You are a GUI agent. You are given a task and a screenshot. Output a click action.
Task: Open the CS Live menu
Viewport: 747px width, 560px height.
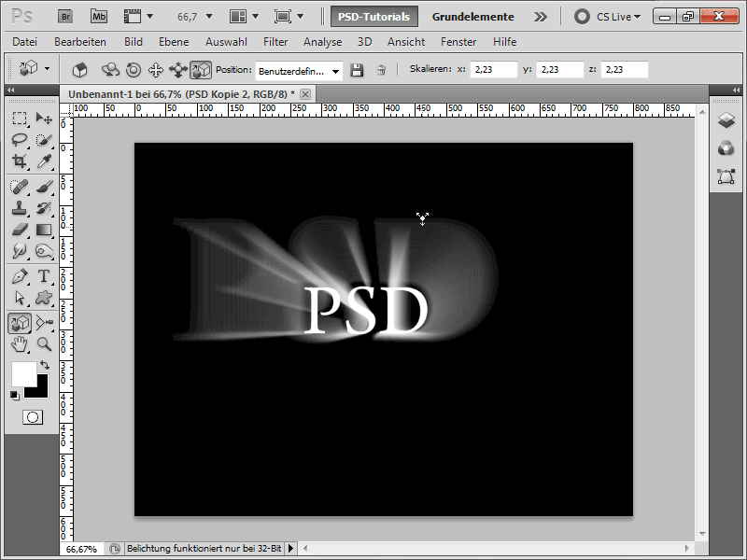pyautogui.click(x=608, y=17)
